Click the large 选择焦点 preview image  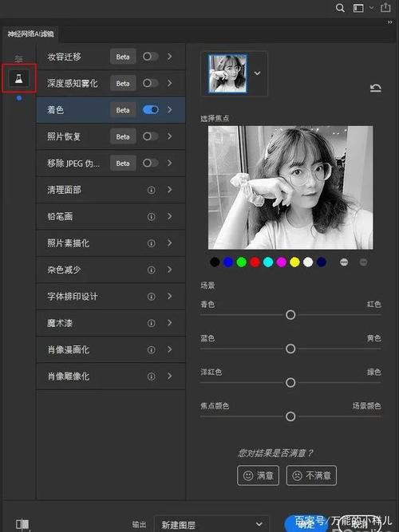point(290,187)
